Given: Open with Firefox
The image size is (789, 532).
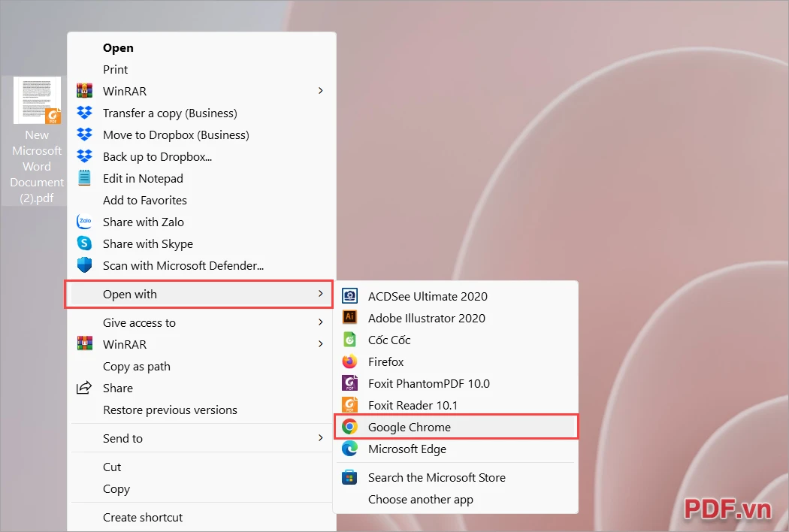Looking at the screenshot, I should (456, 361).
